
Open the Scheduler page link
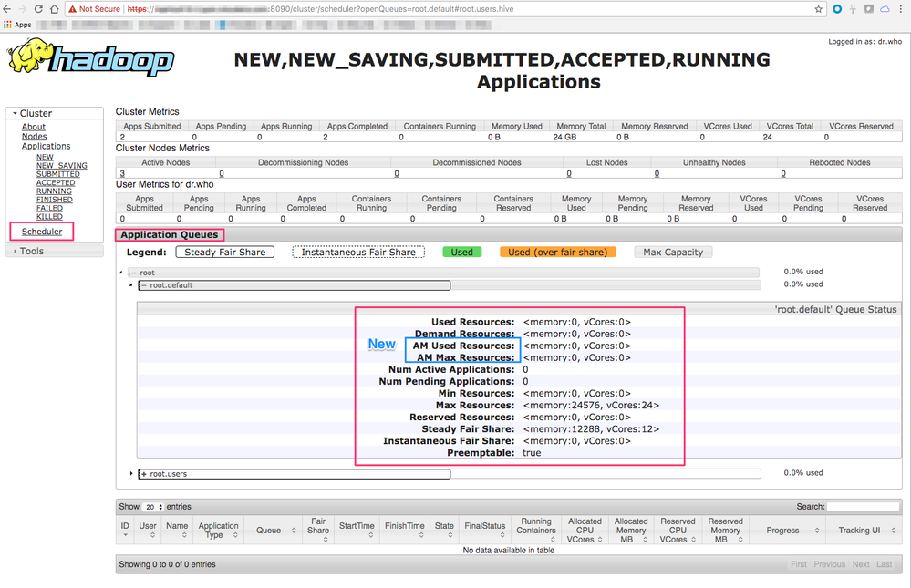(x=42, y=232)
